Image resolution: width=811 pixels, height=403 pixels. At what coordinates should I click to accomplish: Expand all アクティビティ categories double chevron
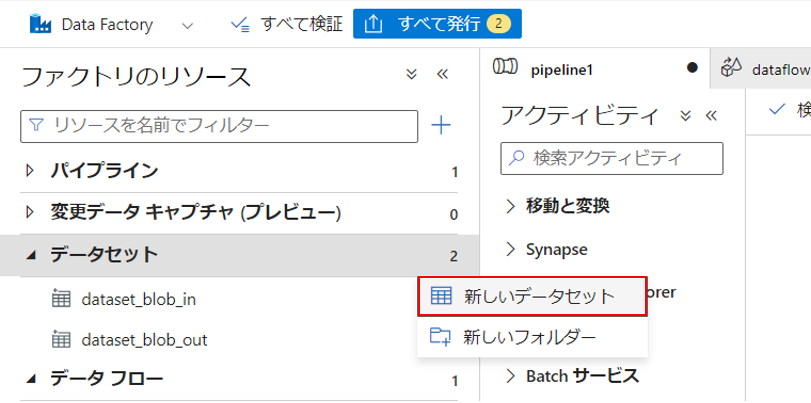686,116
